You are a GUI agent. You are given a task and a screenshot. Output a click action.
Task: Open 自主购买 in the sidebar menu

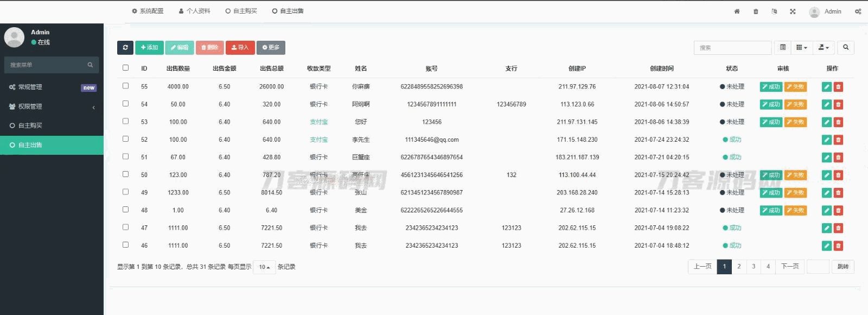pyautogui.click(x=30, y=125)
